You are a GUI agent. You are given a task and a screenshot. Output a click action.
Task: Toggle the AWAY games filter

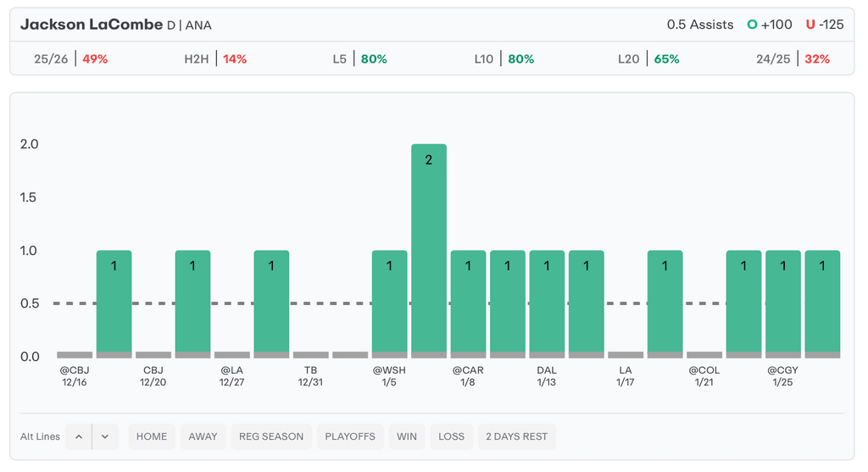coord(203,436)
